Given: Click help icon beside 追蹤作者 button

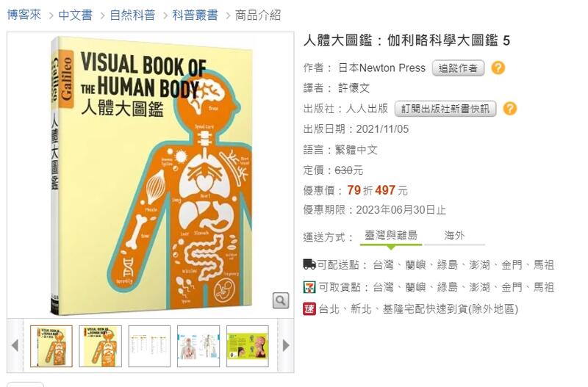Looking at the screenshot, I should point(498,68).
